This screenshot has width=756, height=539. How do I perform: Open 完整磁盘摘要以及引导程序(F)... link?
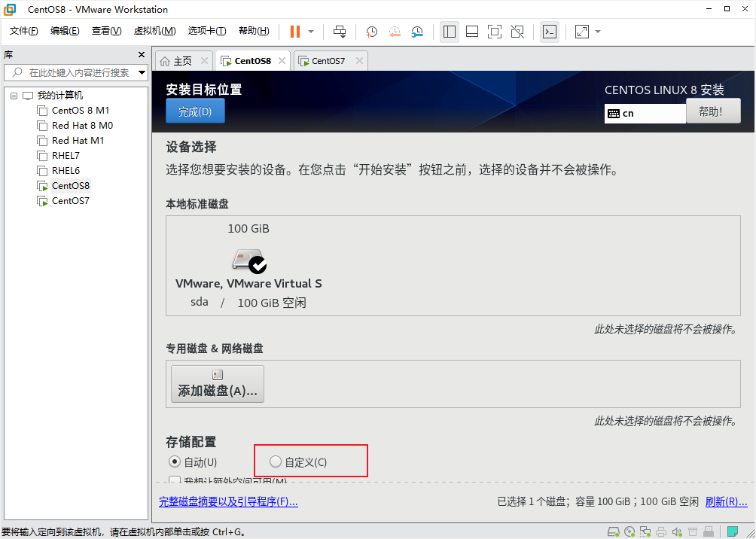(229, 502)
